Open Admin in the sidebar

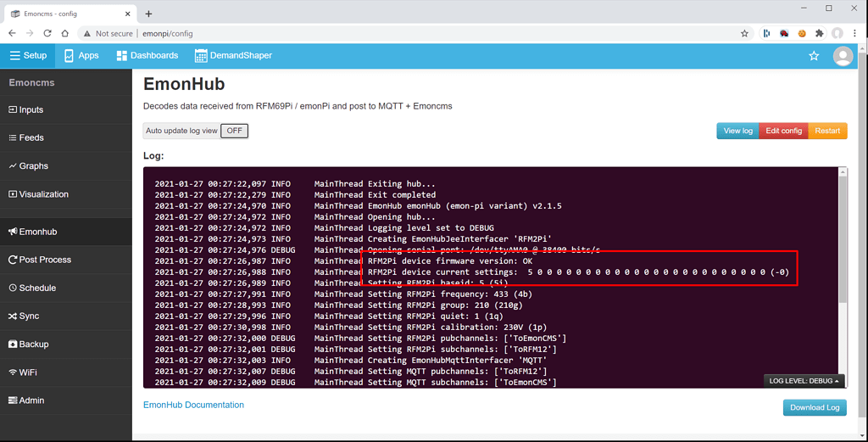pyautogui.click(x=66, y=400)
